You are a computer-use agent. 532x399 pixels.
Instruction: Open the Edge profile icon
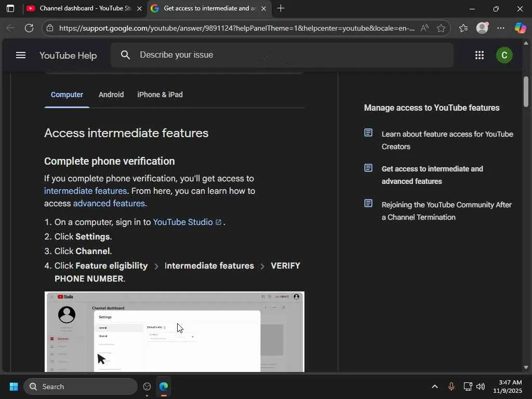(482, 28)
